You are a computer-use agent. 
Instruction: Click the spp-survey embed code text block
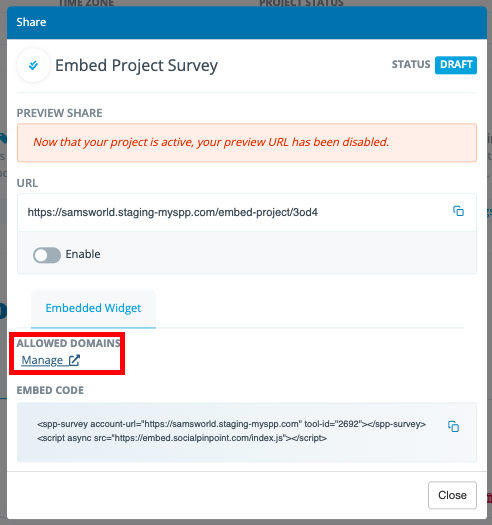[231, 431]
